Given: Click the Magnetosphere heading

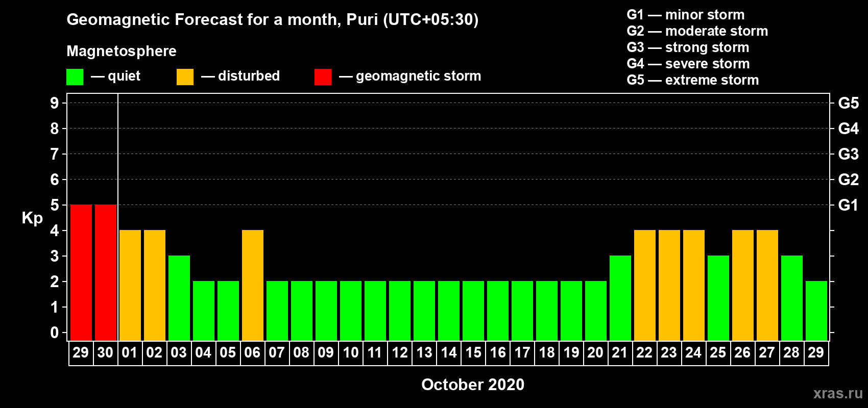Looking at the screenshot, I should click(x=122, y=51).
